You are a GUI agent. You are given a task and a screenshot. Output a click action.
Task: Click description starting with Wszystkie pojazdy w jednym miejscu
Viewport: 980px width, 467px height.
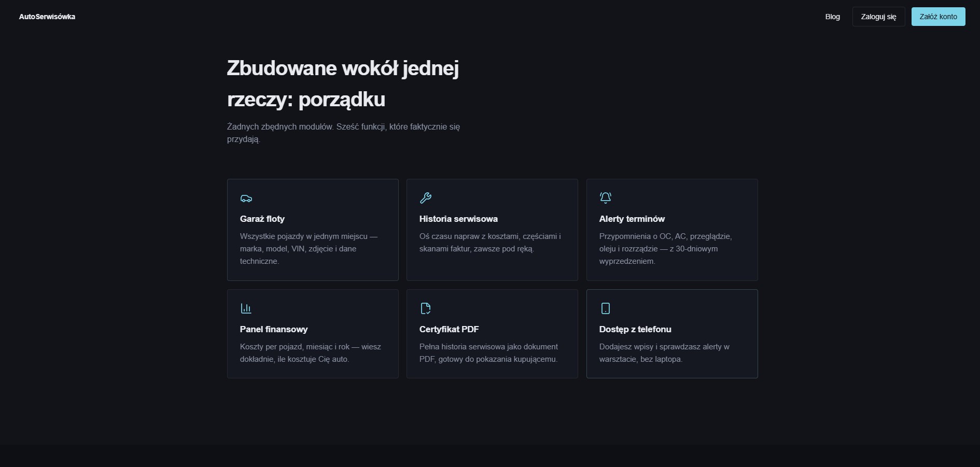tap(309, 249)
